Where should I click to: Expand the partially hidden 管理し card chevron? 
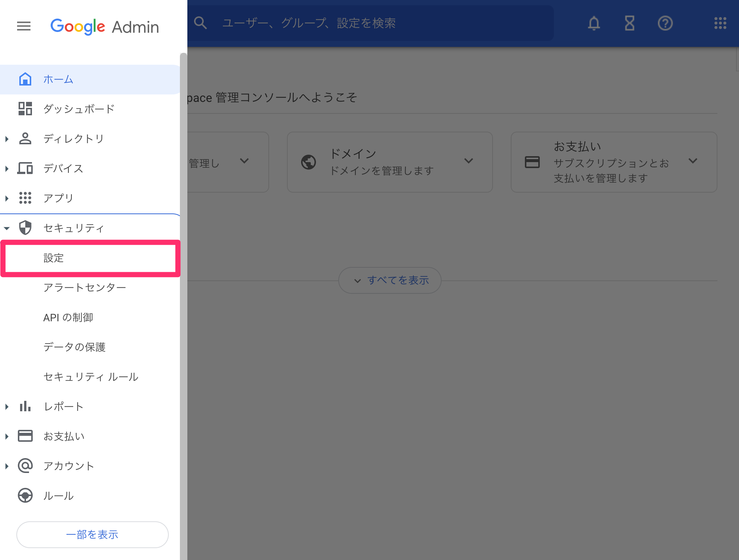pyautogui.click(x=244, y=161)
